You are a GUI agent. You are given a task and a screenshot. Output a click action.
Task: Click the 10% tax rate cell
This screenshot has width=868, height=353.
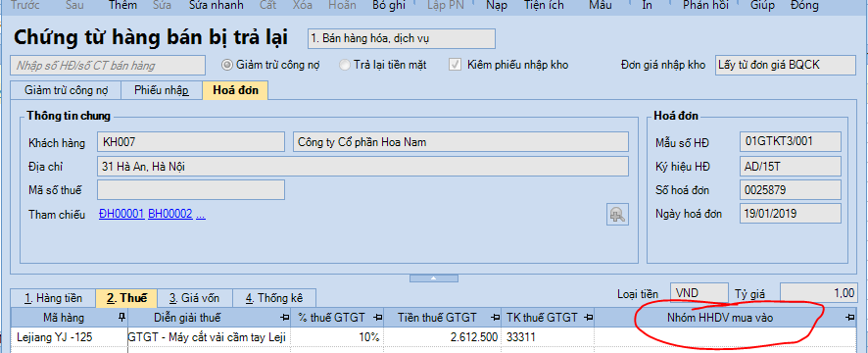tap(337, 337)
